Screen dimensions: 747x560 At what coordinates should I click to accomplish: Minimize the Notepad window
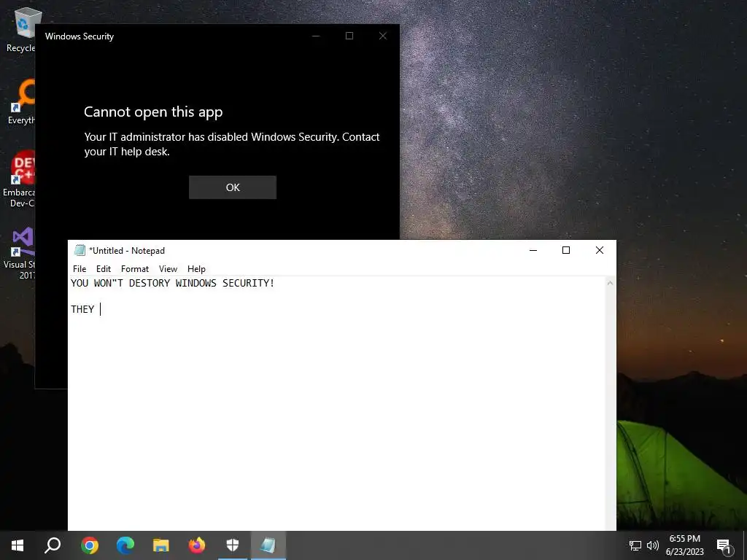pos(533,251)
